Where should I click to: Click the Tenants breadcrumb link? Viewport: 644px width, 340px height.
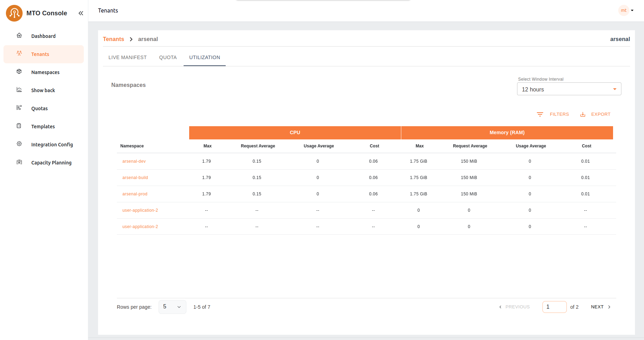click(113, 39)
